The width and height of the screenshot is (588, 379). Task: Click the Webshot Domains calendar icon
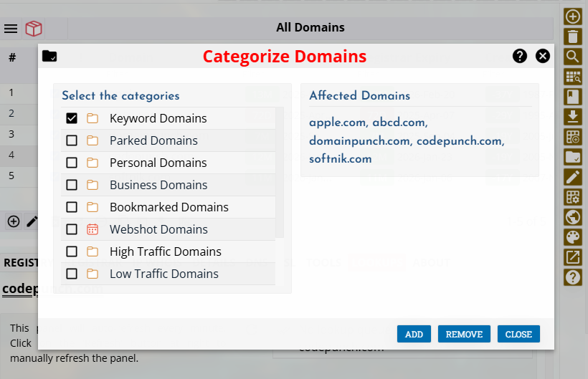point(93,229)
